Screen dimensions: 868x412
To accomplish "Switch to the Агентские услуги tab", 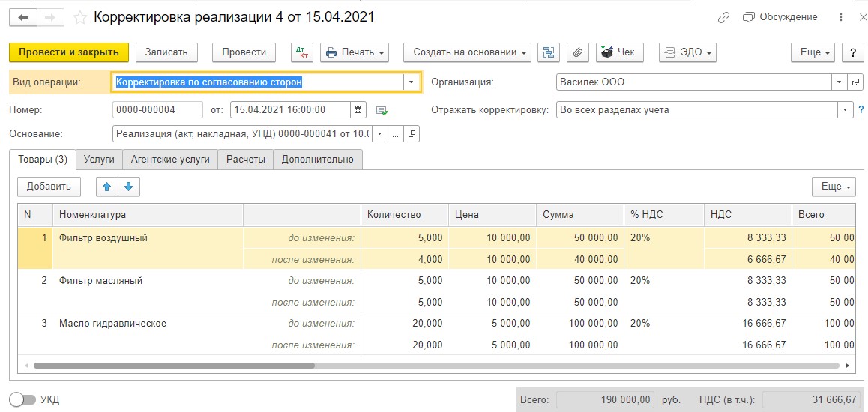I will click(170, 160).
